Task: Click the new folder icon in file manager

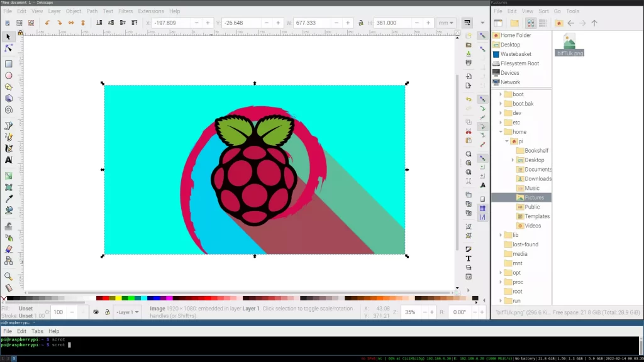Action: pyautogui.click(x=514, y=23)
